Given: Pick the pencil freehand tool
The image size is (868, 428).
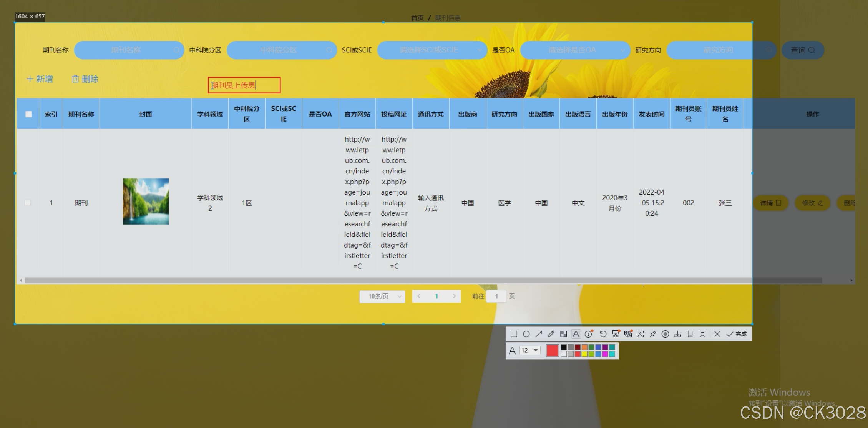Looking at the screenshot, I should click(551, 334).
